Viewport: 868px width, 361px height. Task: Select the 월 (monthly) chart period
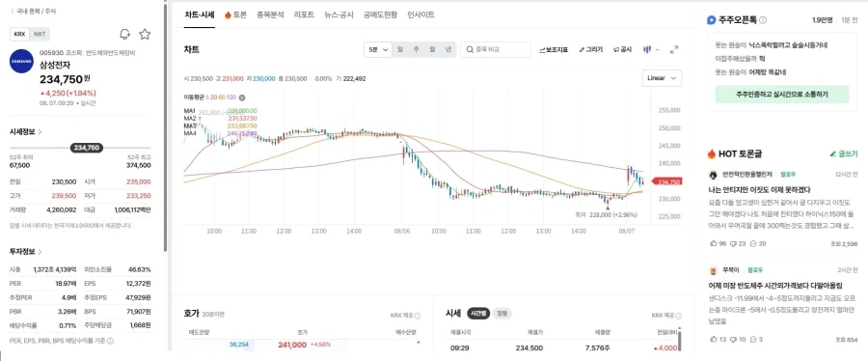432,49
